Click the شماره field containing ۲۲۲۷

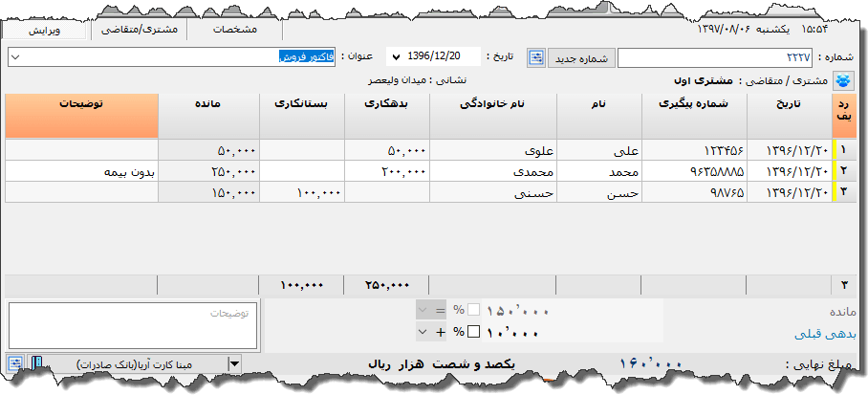[716, 57]
